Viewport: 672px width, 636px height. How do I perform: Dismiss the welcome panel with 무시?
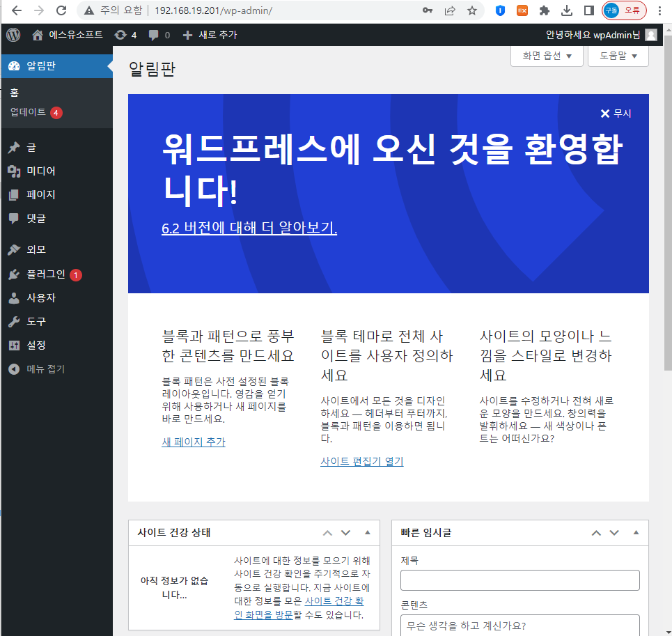click(x=616, y=114)
